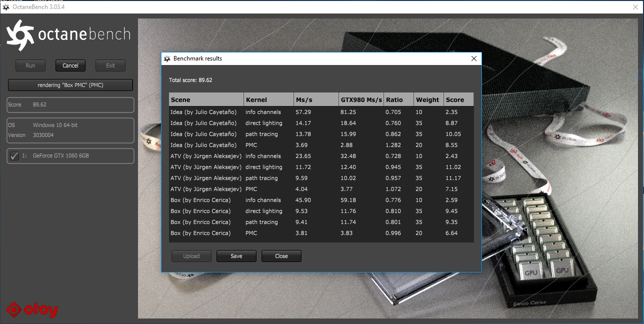644x324 pixels.
Task: Click the score value 6.64
Action: (451, 233)
